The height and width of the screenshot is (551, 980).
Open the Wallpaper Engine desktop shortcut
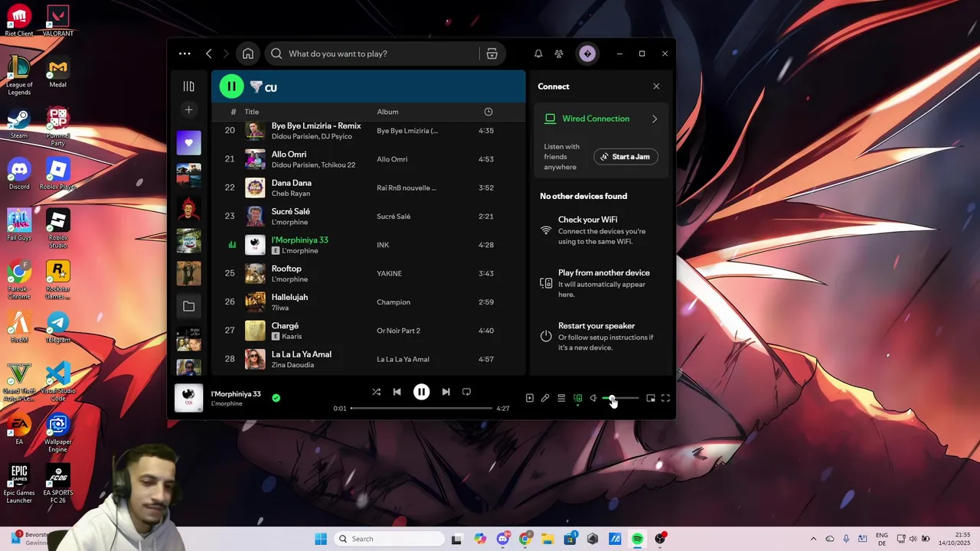point(58,433)
